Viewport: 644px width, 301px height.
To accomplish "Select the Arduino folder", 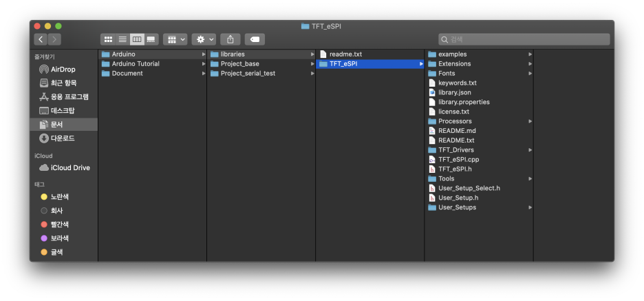I will (152, 54).
